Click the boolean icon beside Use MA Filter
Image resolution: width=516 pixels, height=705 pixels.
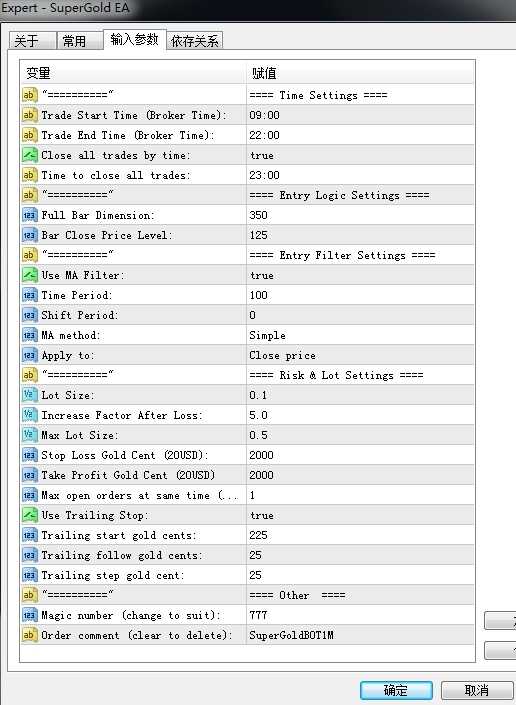29,275
